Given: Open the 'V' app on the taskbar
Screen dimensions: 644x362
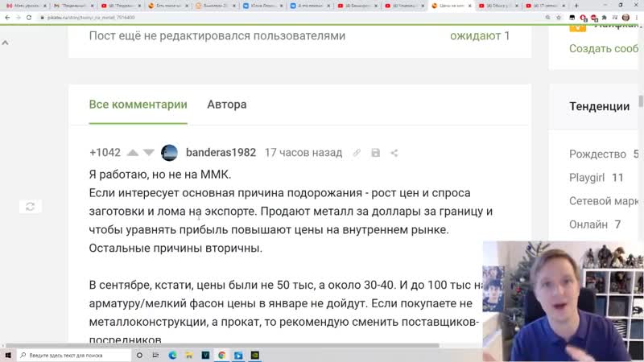Looking at the screenshot, I should click(x=205, y=355).
